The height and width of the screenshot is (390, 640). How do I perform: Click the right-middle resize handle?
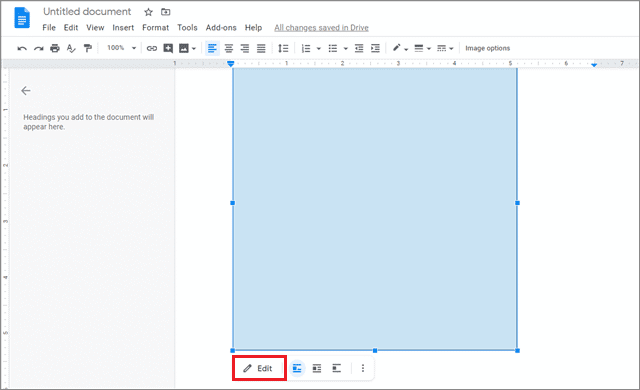[x=517, y=203]
